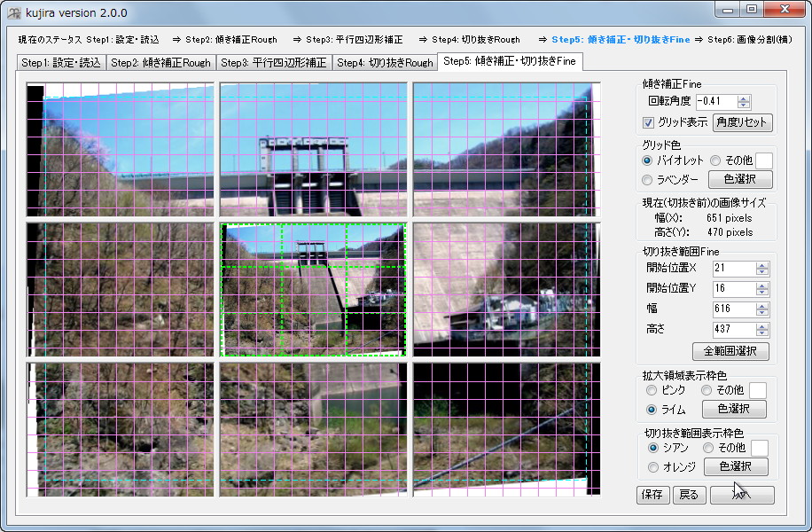Screen dimensions: 812x532
Task: Decrease 開始位置X with the down arrow
Action: tap(761, 271)
